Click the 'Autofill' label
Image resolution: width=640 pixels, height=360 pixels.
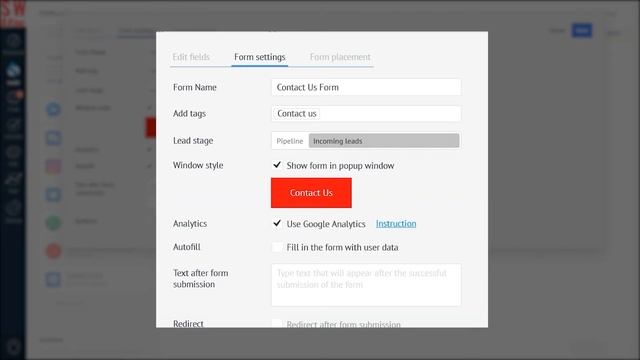click(x=187, y=247)
